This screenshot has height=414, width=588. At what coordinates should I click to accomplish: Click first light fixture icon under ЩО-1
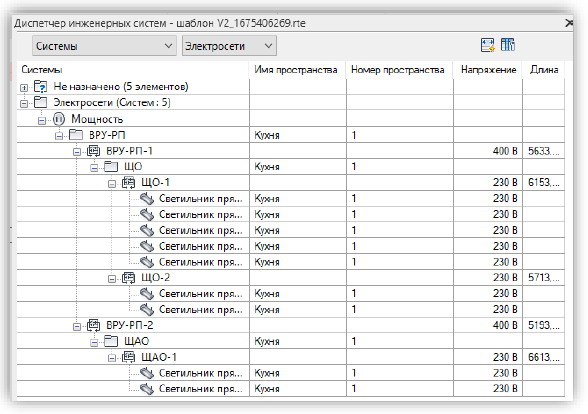(x=147, y=199)
